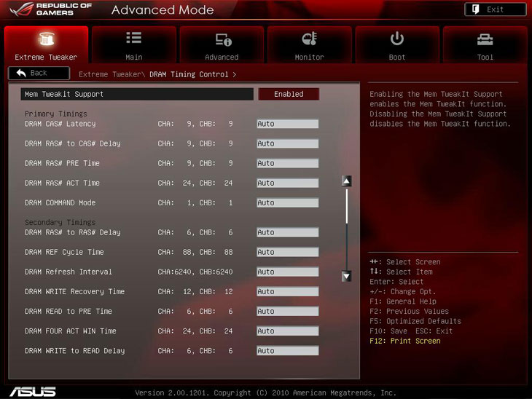Viewport: 532px width, 399px height.
Task: Click the scroll down arrow icon
Action: coord(347,276)
